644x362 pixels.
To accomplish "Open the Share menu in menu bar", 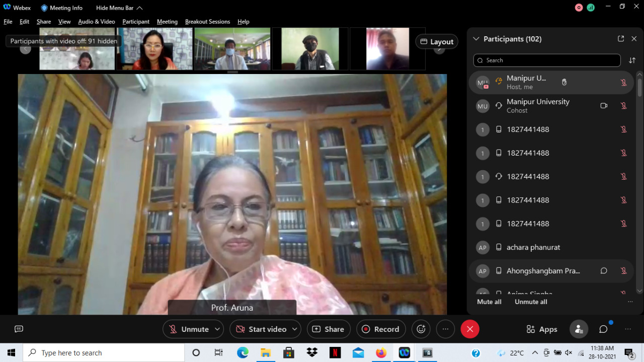I will coord(44,22).
